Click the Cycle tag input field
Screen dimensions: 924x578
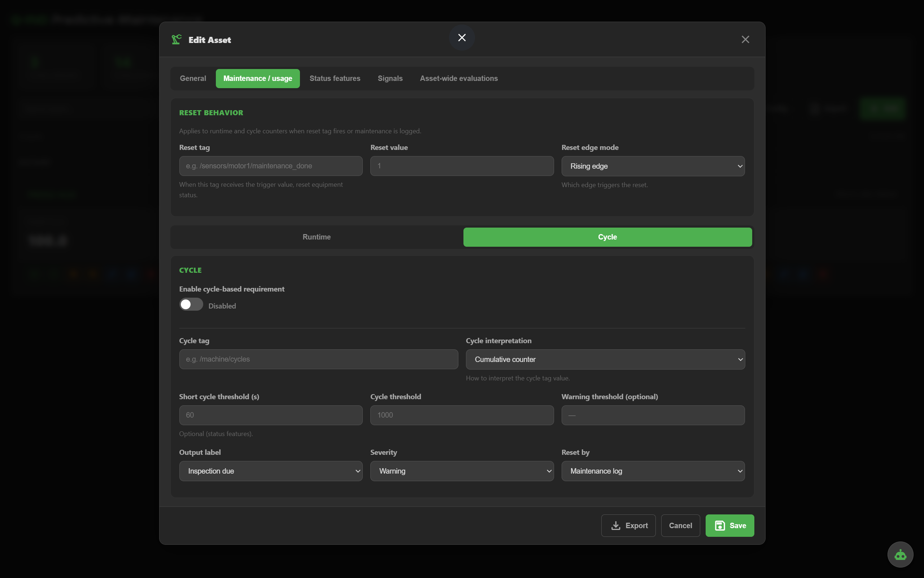pyautogui.click(x=318, y=359)
